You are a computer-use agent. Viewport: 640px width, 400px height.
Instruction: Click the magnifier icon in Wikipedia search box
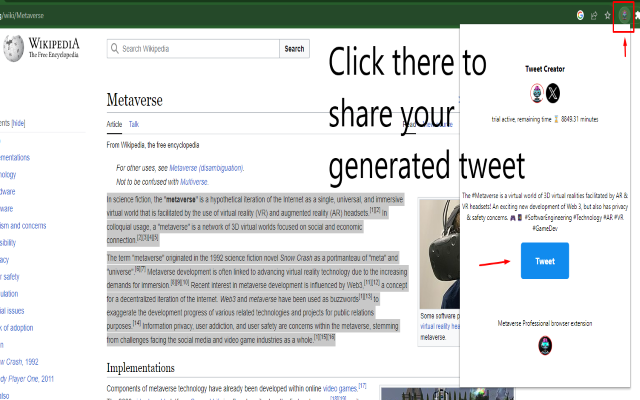tap(115, 49)
